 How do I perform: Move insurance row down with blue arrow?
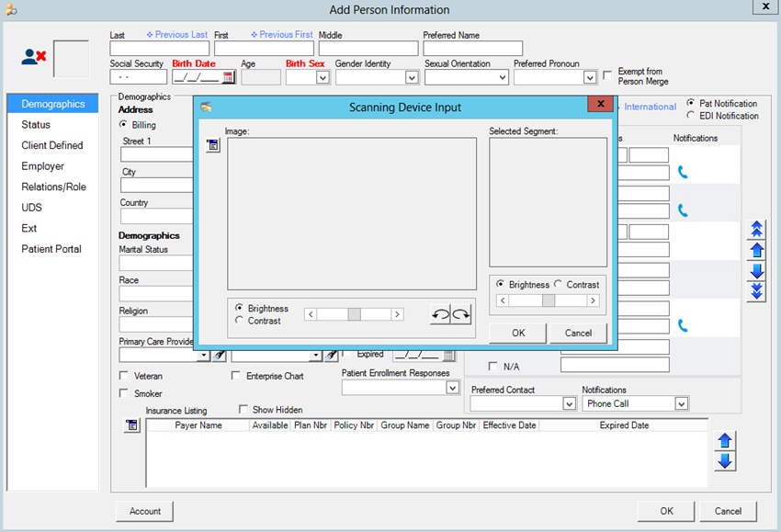coord(725,460)
